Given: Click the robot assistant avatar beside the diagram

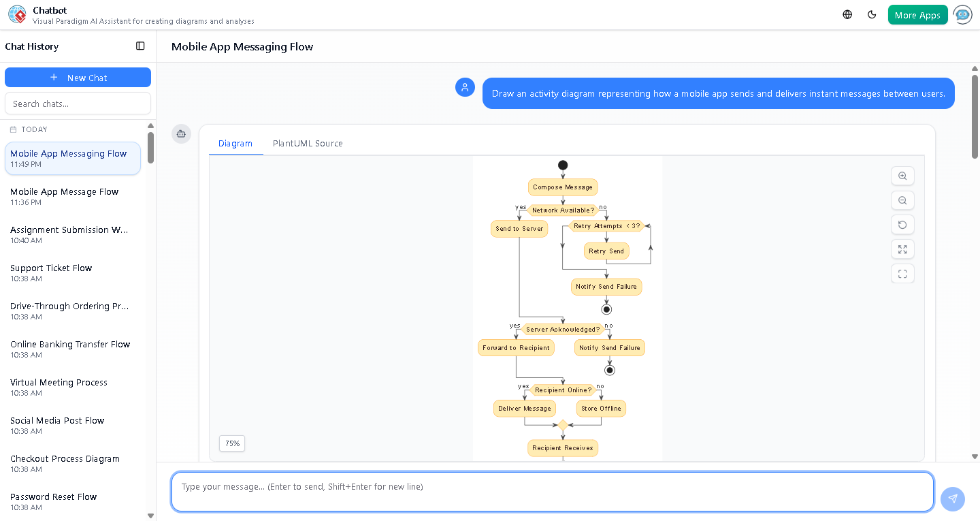Looking at the screenshot, I should point(181,134).
